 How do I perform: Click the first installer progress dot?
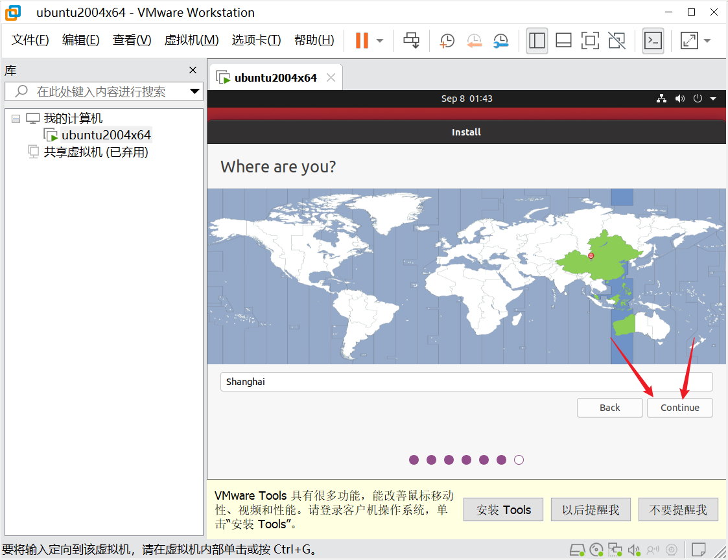[414, 460]
